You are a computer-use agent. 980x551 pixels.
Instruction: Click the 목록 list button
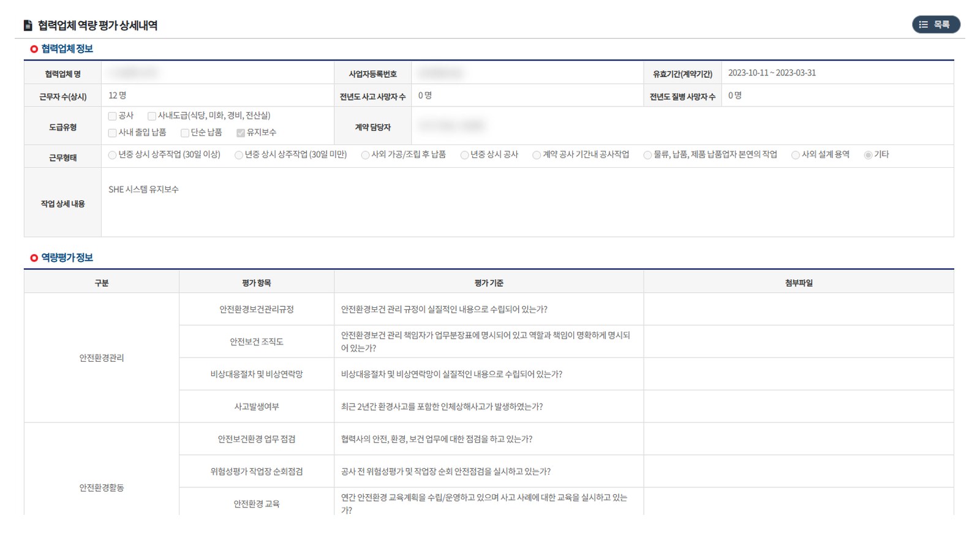point(936,24)
